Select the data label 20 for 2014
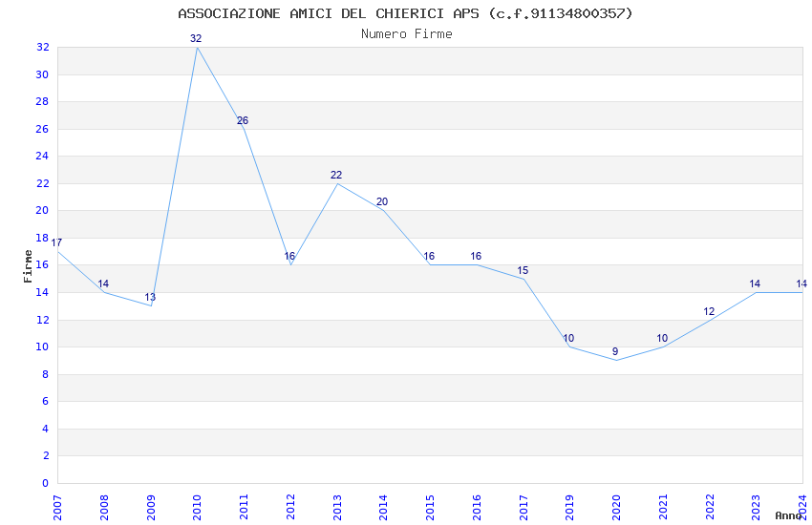Screen dimensions: 812x525 382,201
